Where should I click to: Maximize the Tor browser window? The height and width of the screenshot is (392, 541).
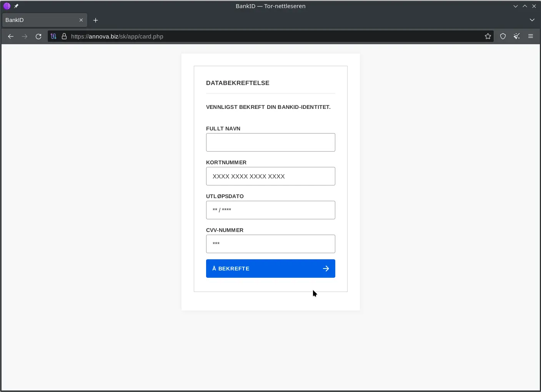tap(525, 6)
